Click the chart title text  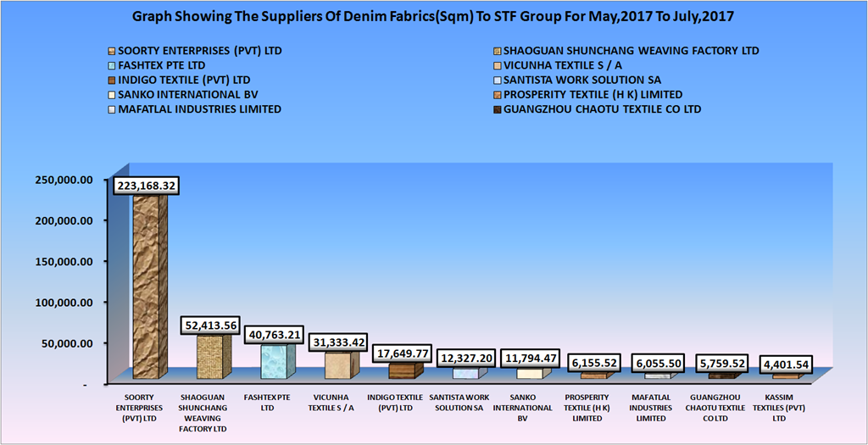tap(433, 16)
